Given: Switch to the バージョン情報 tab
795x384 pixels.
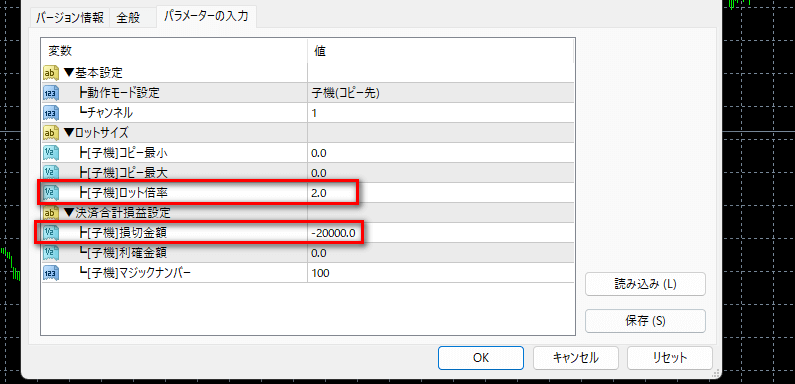Looking at the screenshot, I should click(x=70, y=18).
